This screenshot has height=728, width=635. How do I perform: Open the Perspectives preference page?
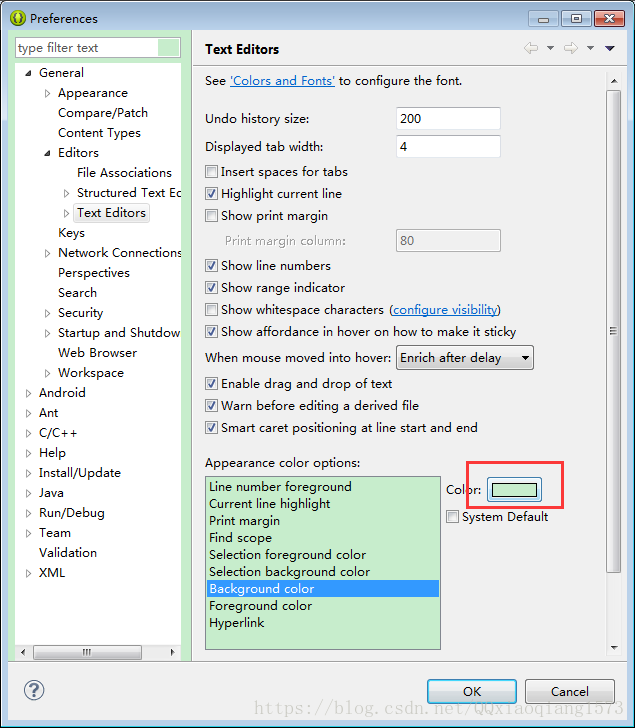pyautogui.click(x=94, y=273)
